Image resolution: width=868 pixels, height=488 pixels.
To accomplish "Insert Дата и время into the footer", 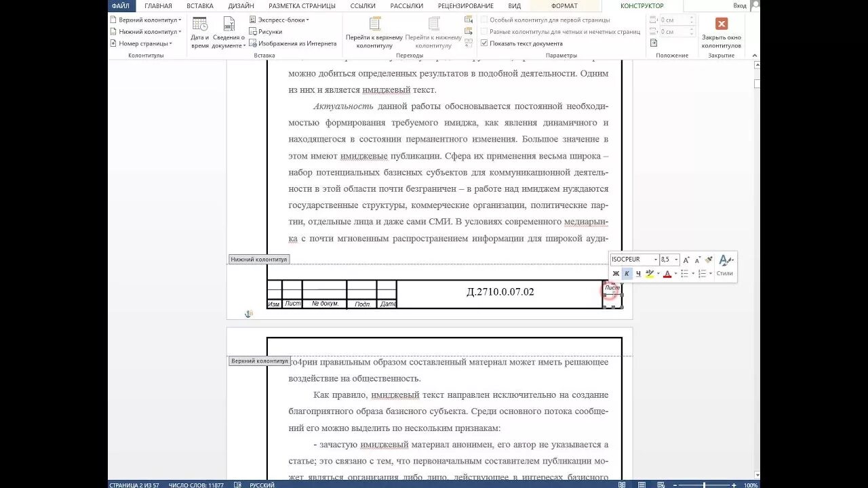I will click(199, 33).
